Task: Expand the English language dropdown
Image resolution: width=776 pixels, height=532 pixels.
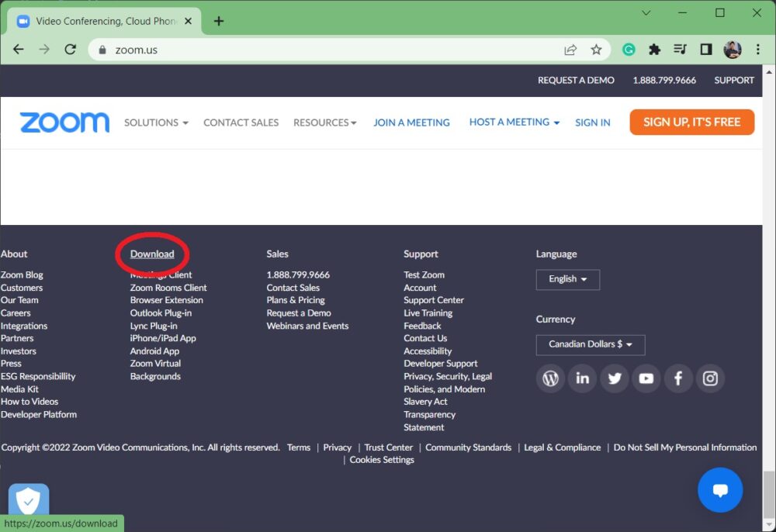Action: (567, 279)
